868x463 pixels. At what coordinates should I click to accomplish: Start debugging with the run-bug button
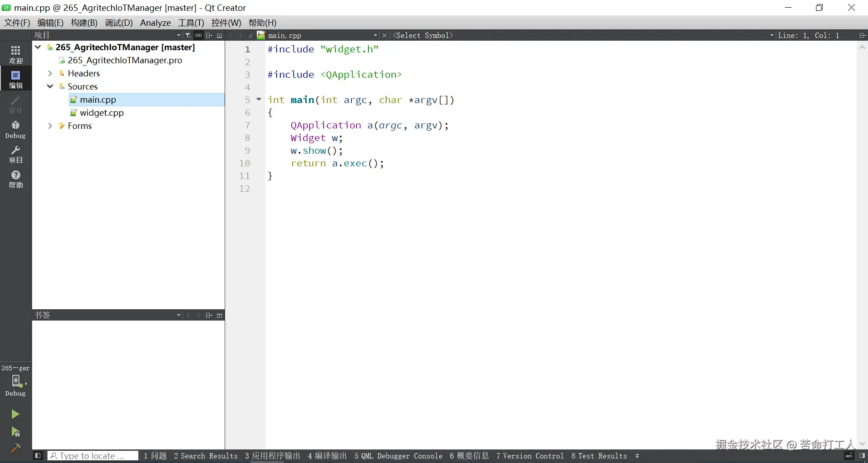pyautogui.click(x=15, y=432)
